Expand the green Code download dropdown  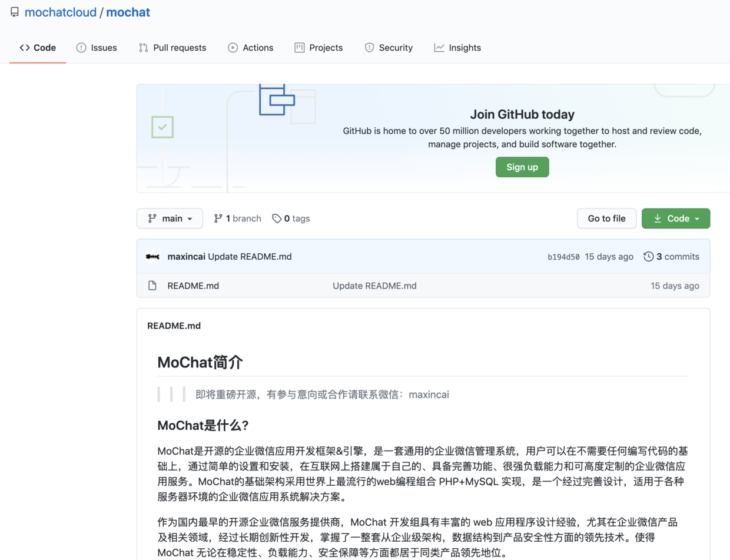(x=675, y=218)
